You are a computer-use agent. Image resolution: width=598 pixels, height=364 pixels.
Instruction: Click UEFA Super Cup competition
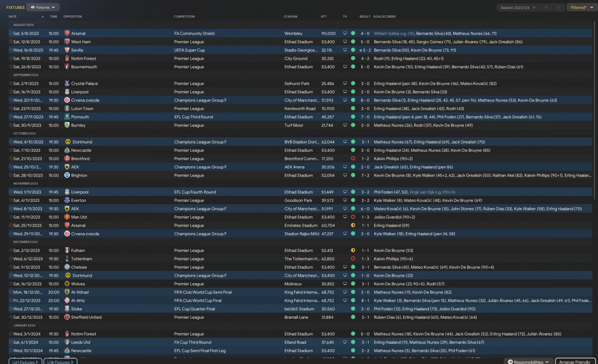click(189, 50)
